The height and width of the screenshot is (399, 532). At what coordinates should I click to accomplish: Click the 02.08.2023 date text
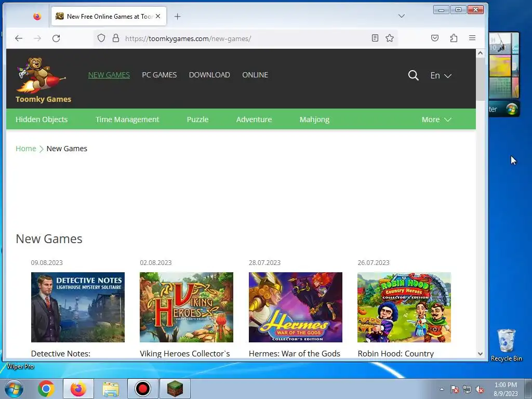click(156, 262)
